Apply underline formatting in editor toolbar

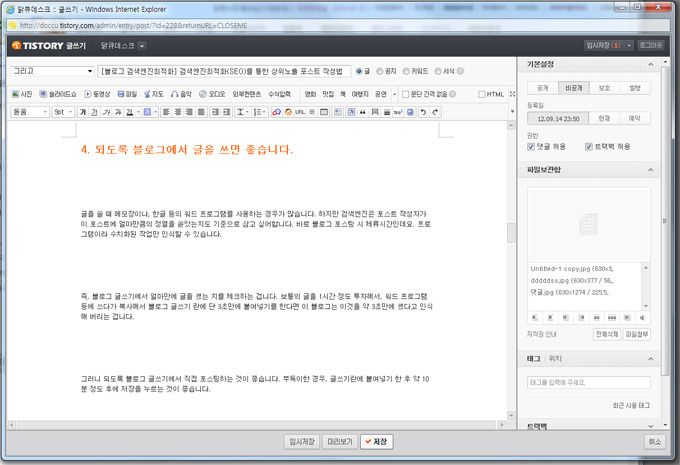point(94,112)
